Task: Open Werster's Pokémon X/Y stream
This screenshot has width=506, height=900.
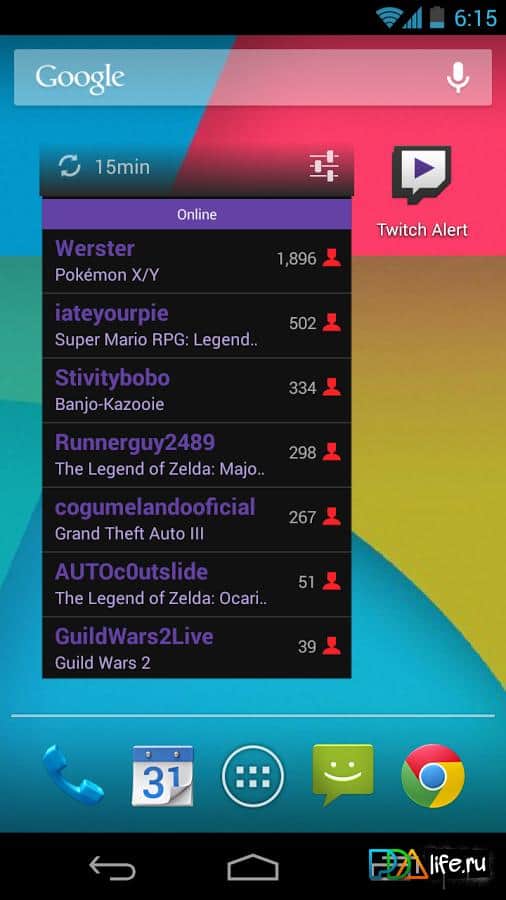Action: [197, 261]
